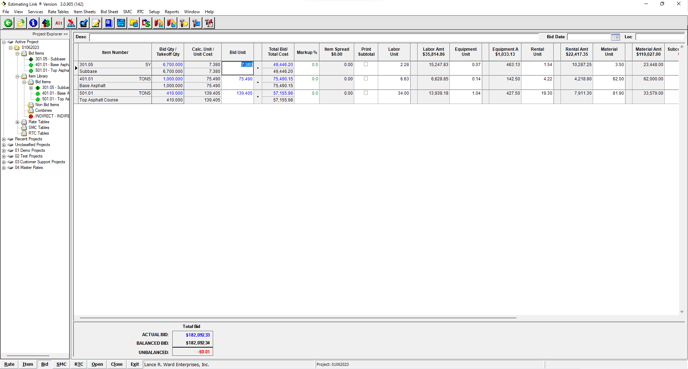Viewport: 688px width, 369px height.
Task: Click the open yellow folder toolbar icon
Action: (21, 23)
